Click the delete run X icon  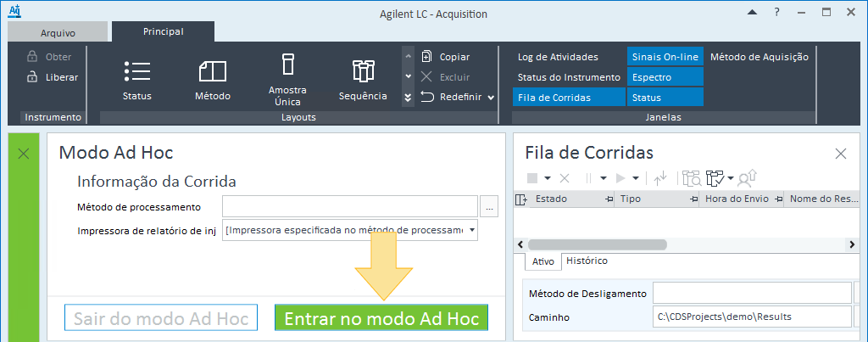click(565, 178)
